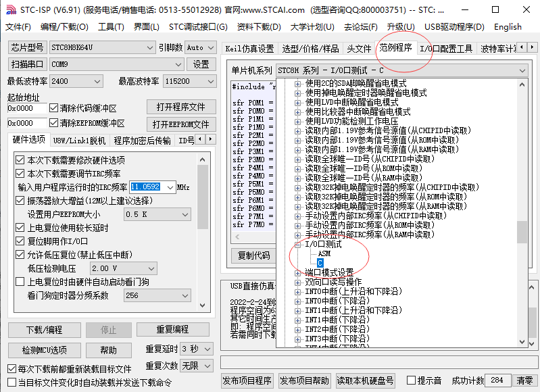Toggle 上电复位使用较长延时 checkbox
The image size is (540, 392).
(x=20, y=228)
